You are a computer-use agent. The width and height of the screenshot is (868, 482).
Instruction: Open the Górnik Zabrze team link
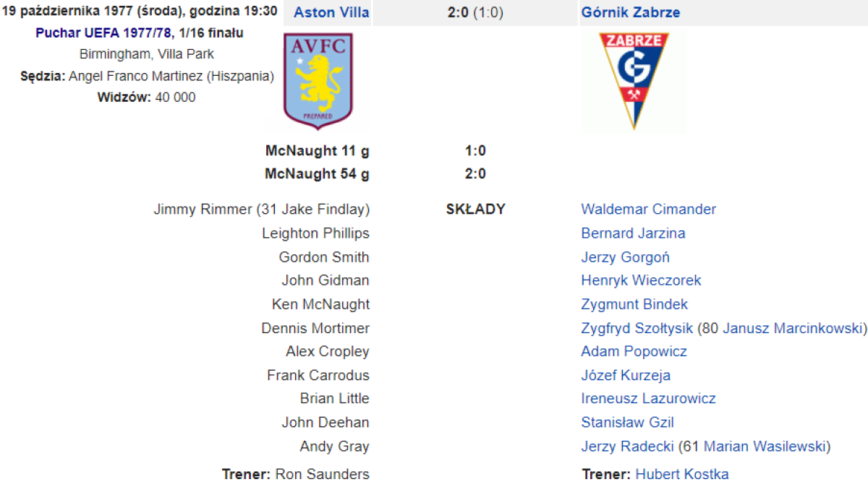[630, 12]
